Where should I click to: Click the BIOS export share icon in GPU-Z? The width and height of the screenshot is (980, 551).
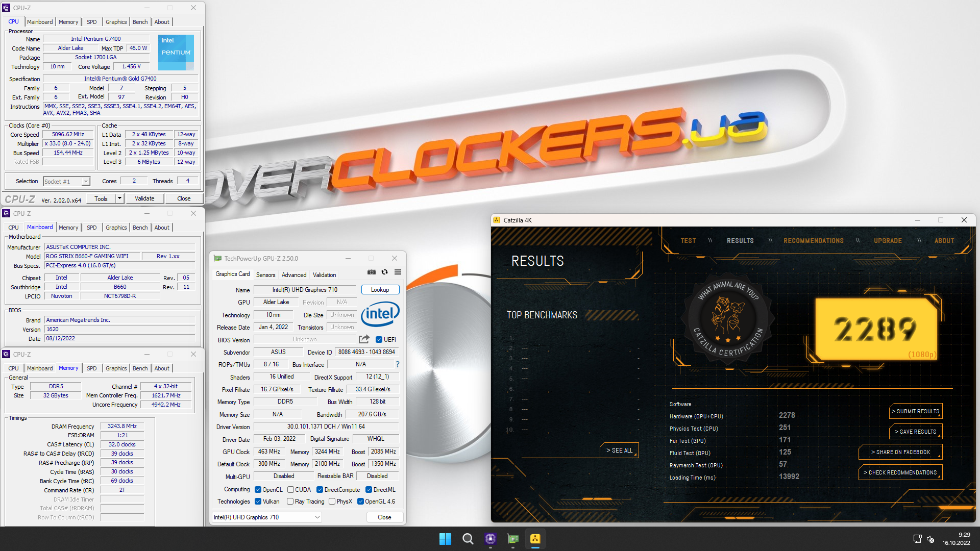(x=364, y=339)
